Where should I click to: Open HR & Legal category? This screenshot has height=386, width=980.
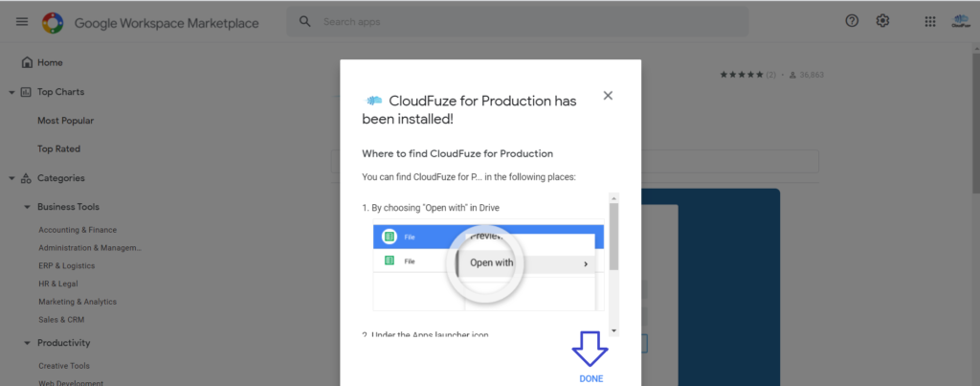(58, 284)
